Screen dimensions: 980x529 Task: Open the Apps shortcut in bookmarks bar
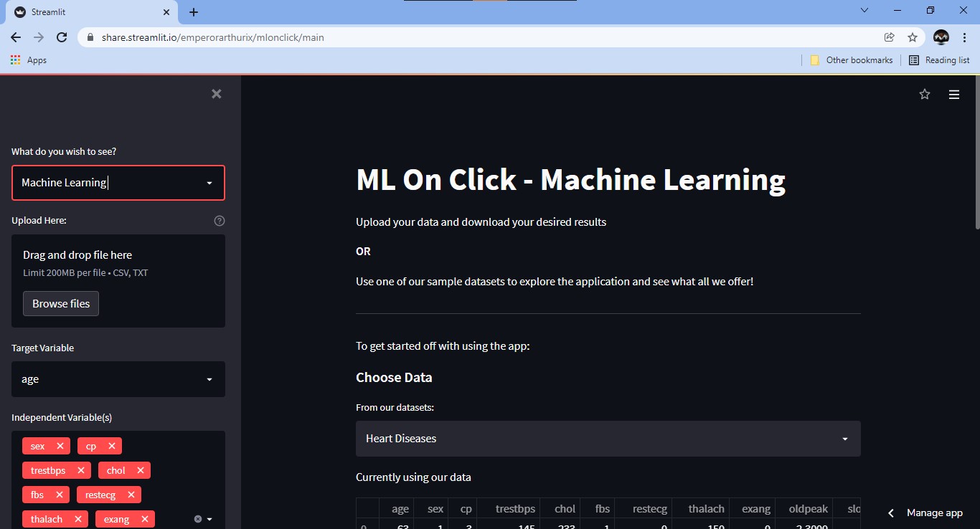click(29, 60)
